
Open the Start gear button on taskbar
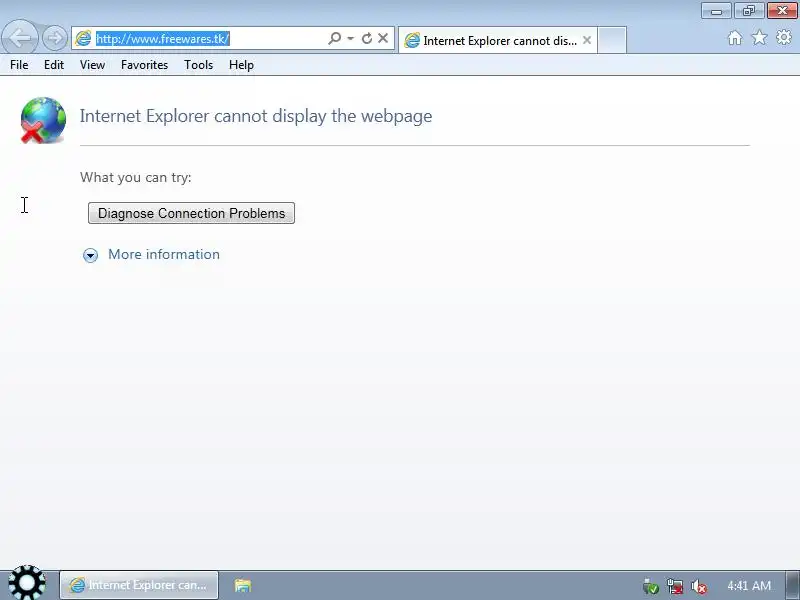click(x=27, y=583)
